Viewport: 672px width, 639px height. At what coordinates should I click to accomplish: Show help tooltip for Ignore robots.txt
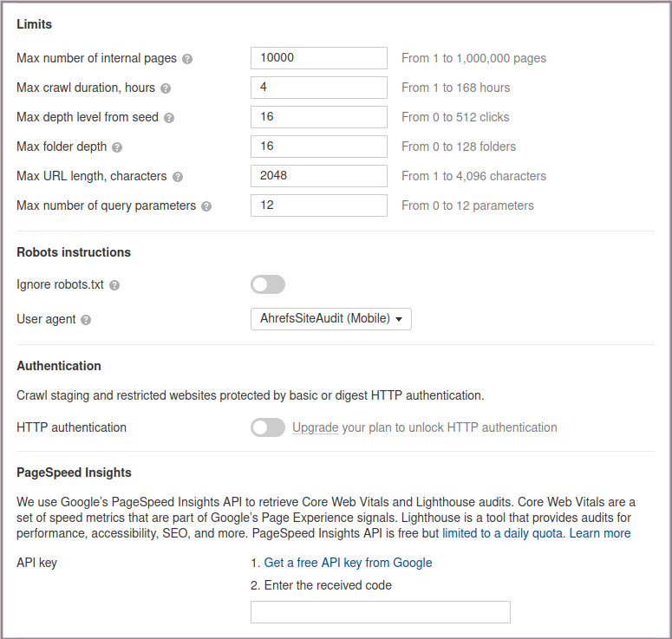tap(114, 285)
